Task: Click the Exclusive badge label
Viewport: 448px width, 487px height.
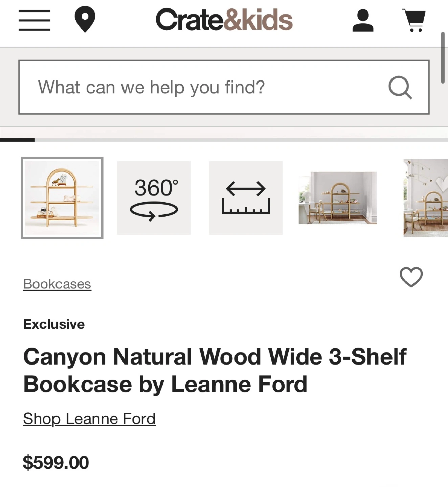Action: (54, 324)
